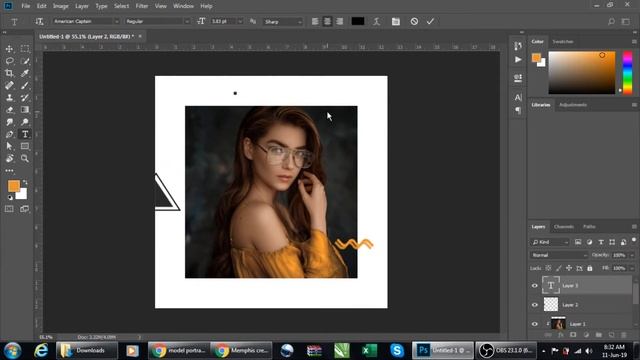This screenshot has height=360, width=640.
Task: Select the Quick Selection tool
Action: click(x=25, y=61)
